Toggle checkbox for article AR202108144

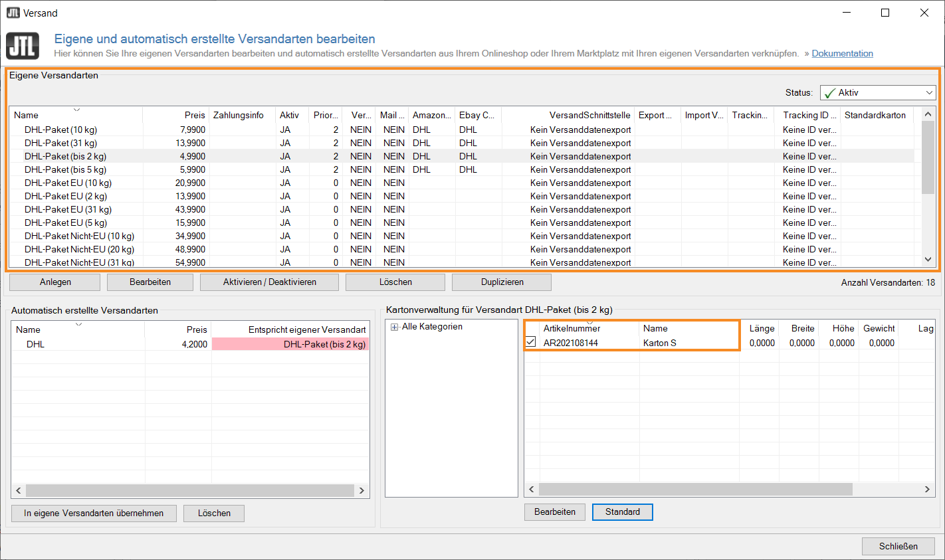pyautogui.click(x=531, y=342)
